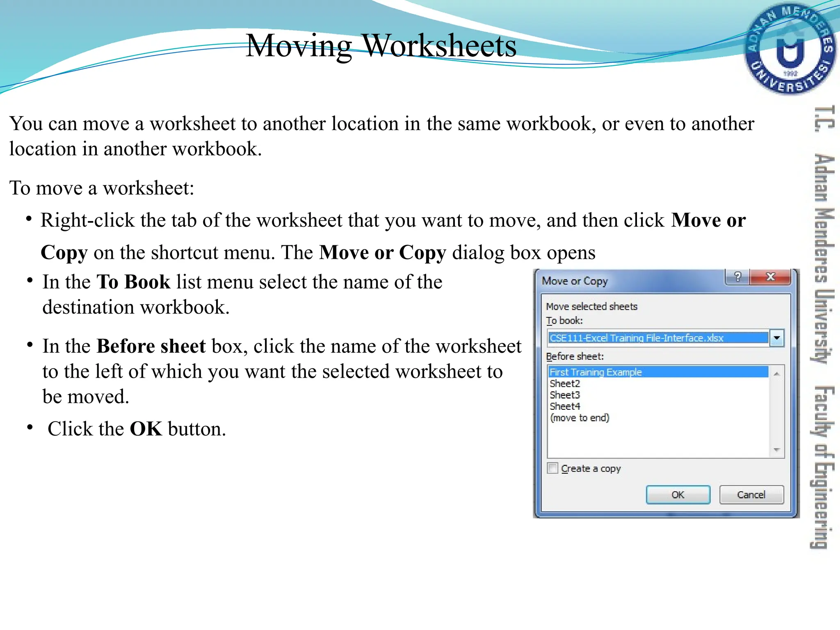Confirm with the OK button
Screen dimensions: 840x630
[678, 495]
